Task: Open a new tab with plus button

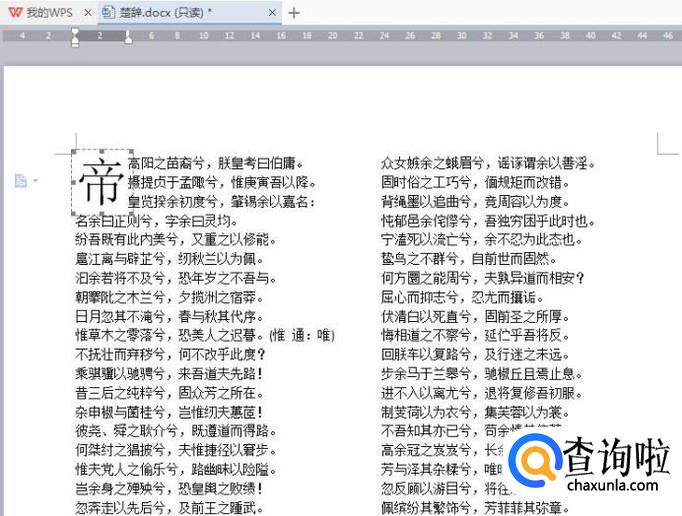Action: (x=294, y=13)
